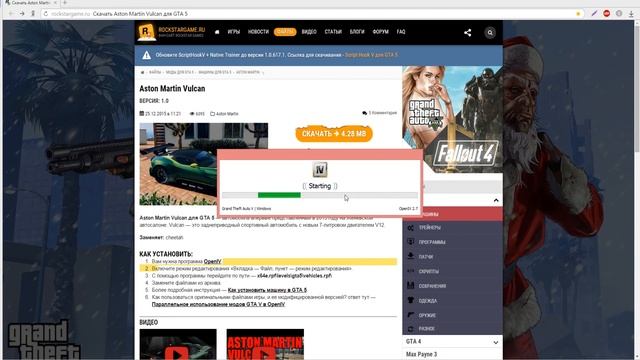Click the search magnifier icon in header
The width and height of the screenshot is (640, 360).
490,33
